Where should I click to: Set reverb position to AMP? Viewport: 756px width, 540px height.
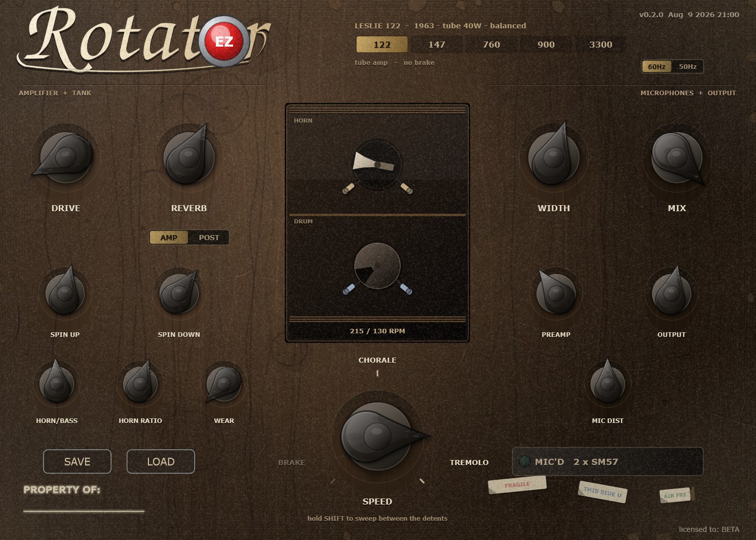pos(169,238)
